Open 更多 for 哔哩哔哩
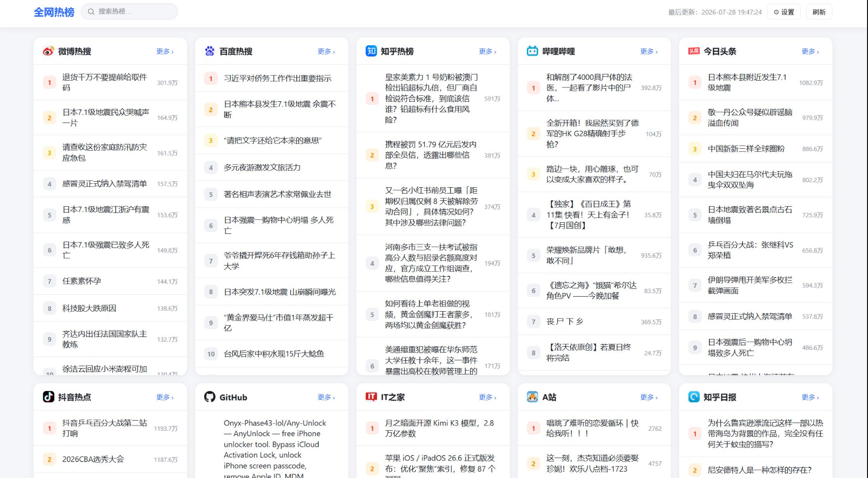The width and height of the screenshot is (868, 478). 649,51
